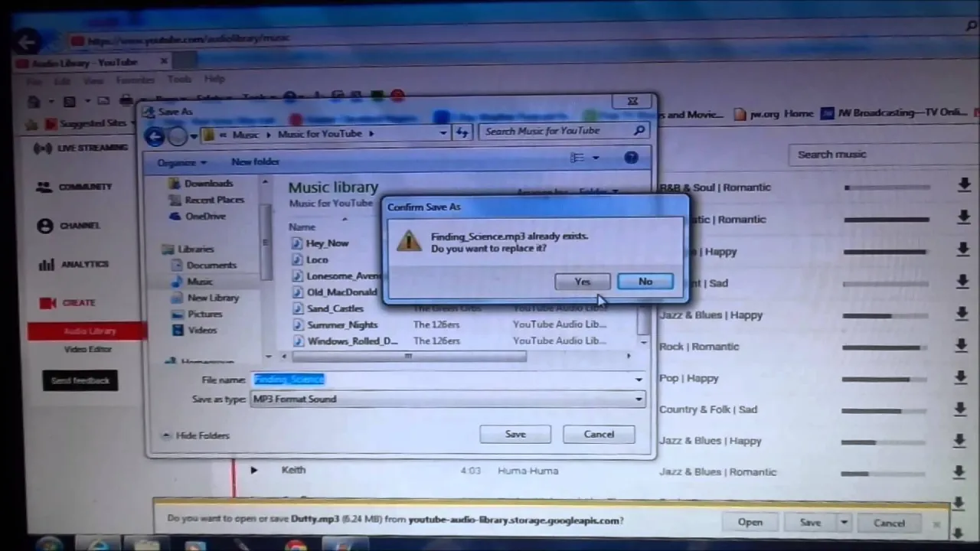Click Send feedback button on YouTube page
Screen dimensions: 980x551
pos(80,381)
